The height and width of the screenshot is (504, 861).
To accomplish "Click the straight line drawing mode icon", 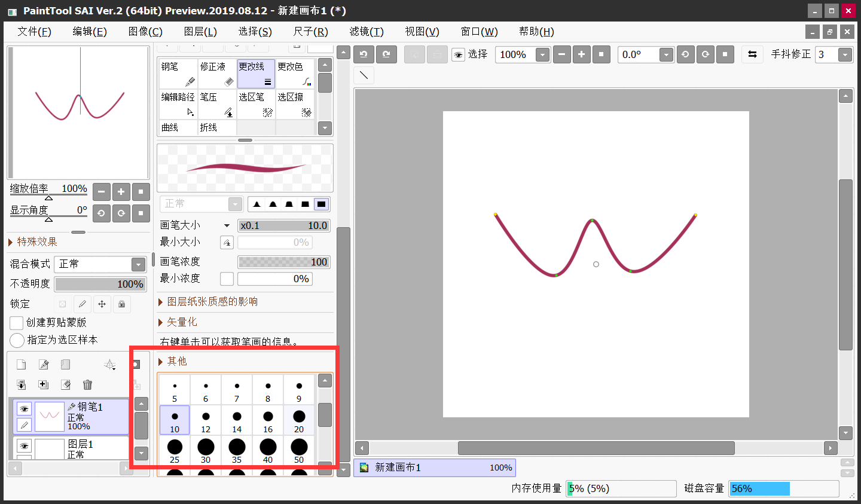I will pos(364,75).
